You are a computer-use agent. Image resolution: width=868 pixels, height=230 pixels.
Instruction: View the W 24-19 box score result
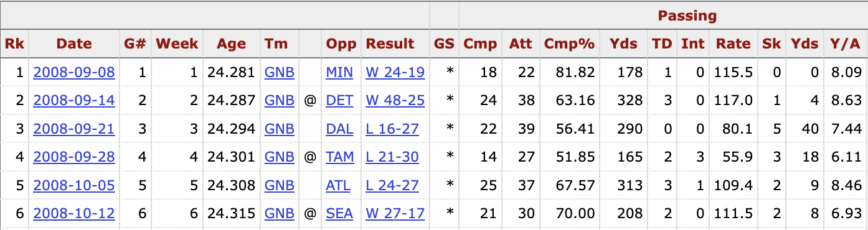[x=395, y=72]
